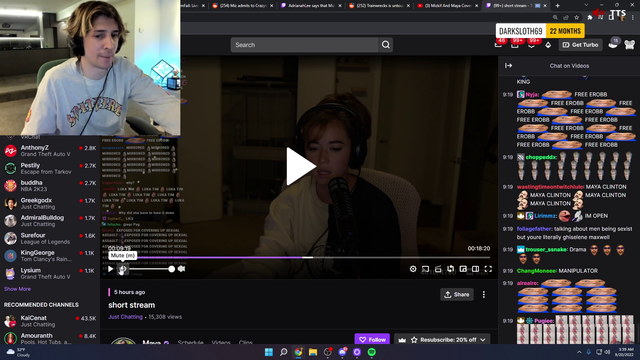Viewport: 640px width, 360px height.
Task: Open File Explorer from the taskbar
Action: (x=313, y=352)
